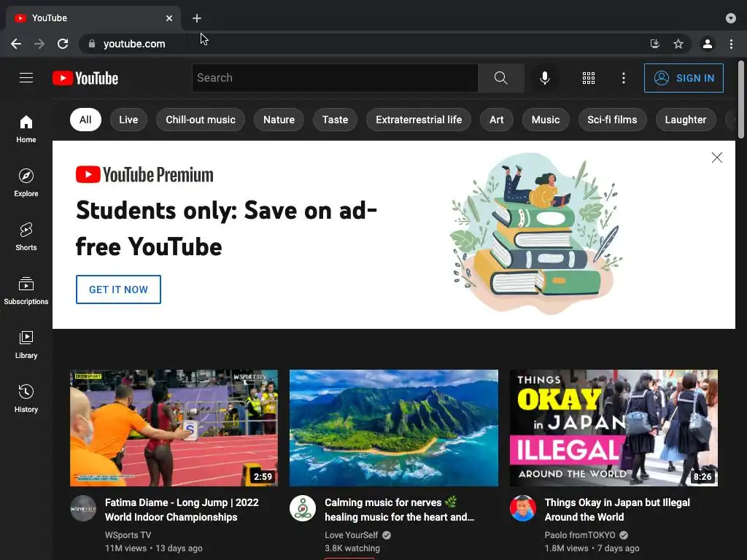Image resolution: width=747 pixels, height=560 pixels.
Task: Open Love YourSelf channel name
Action: [x=351, y=534]
